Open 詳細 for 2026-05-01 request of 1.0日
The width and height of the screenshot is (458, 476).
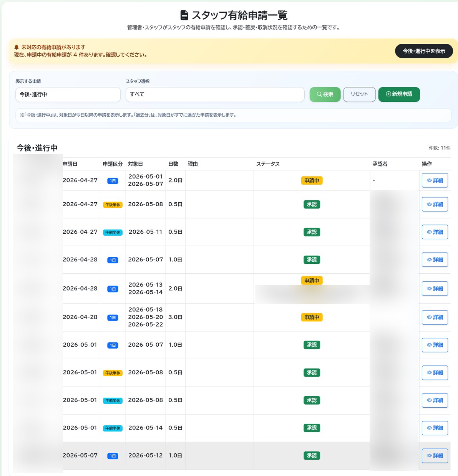(435, 345)
